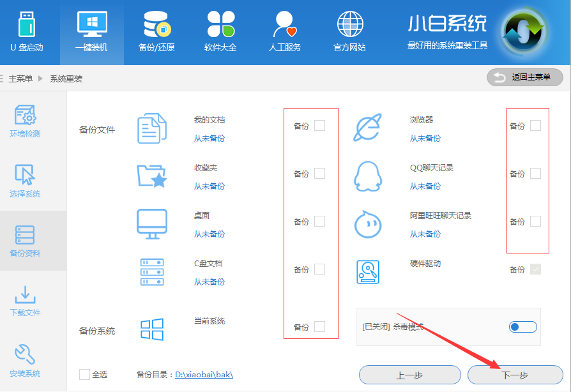
Task: Open the U盘启动 tool
Action: click(x=26, y=32)
